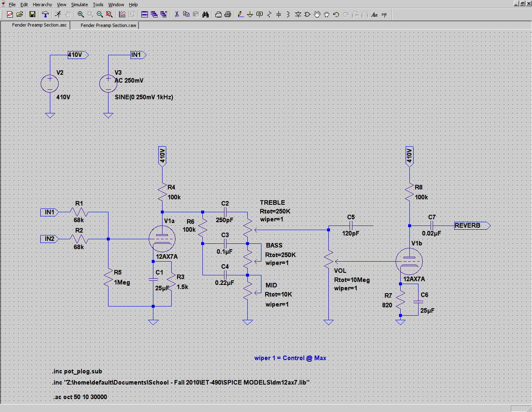This screenshot has height=412, width=532.
Task: Select the Label Net tool
Action: point(259,15)
